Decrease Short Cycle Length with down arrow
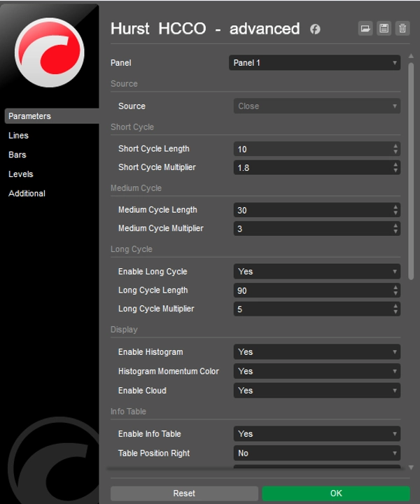420x504 pixels. click(395, 152)
